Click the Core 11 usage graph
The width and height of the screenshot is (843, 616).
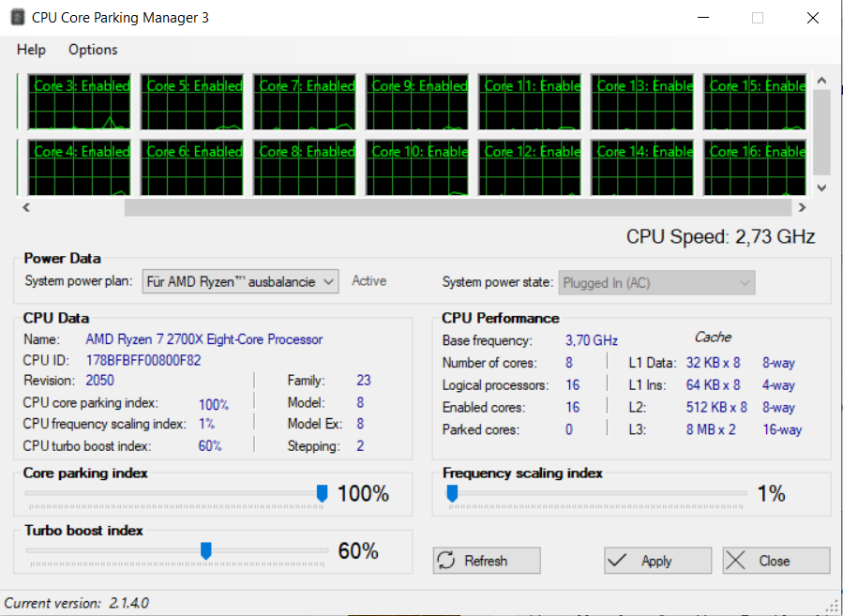[x=530, y=102]
